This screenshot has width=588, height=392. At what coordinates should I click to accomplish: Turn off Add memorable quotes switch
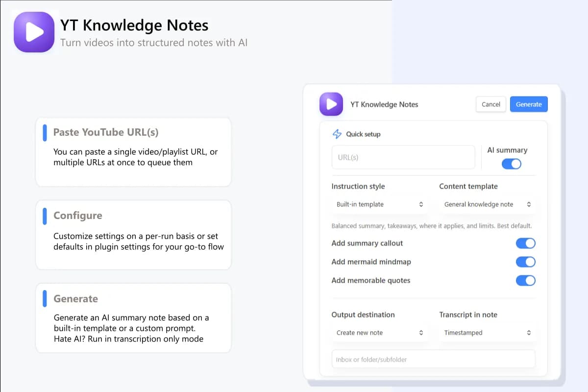(x=526, y=280)
